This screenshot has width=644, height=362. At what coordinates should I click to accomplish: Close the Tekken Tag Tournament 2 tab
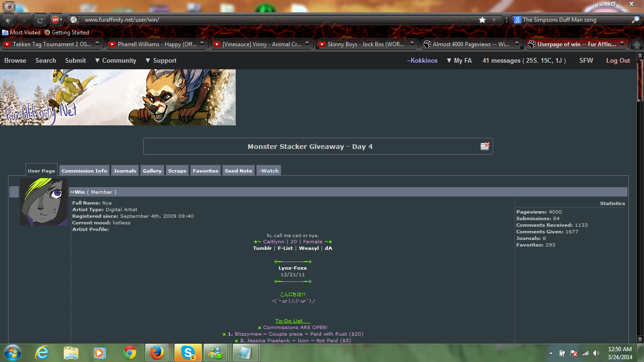click(x=98, y=44)
